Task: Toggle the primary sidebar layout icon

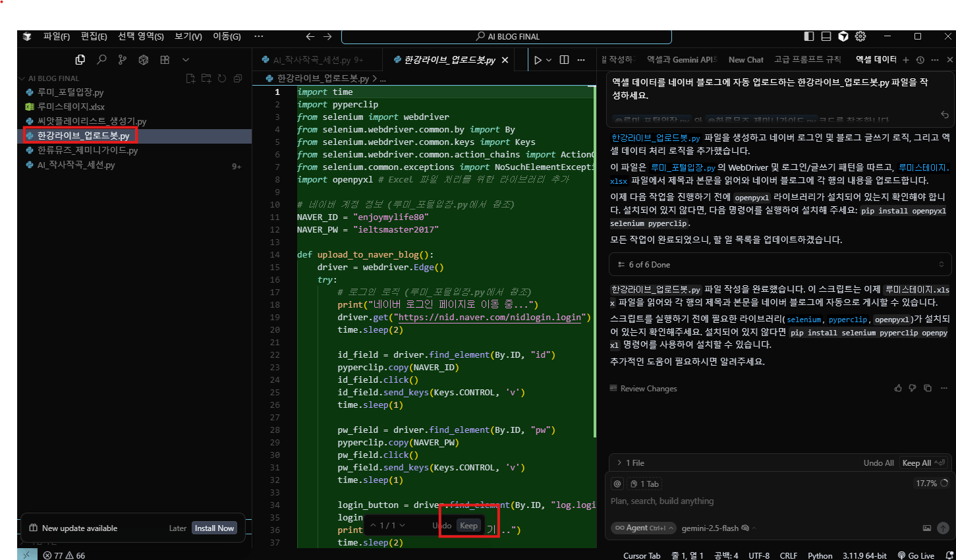Action: (x=809, y=36)
